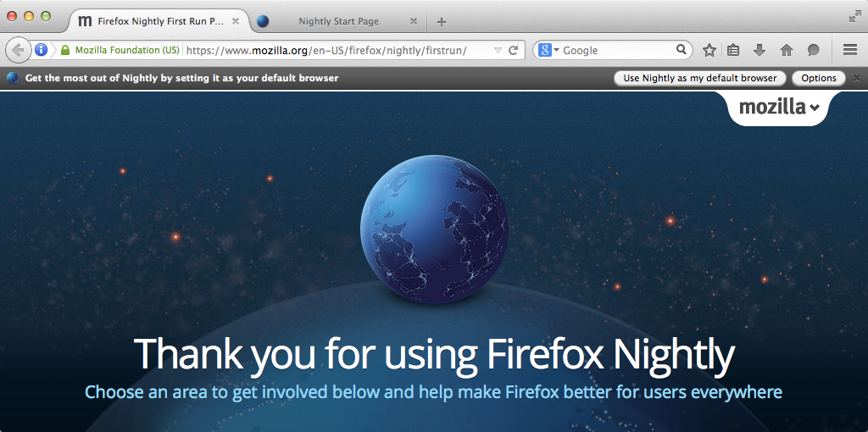The width and height of the screenshot is (868, 432).
Task: Open the hamburger menu
Action: tap(849, 50)
